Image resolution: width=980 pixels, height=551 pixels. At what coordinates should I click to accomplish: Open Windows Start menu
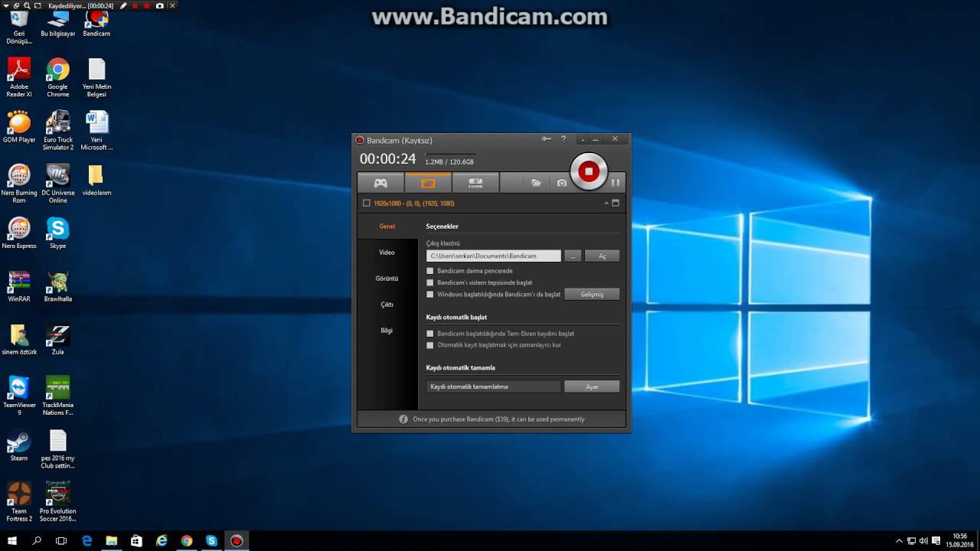[x=12, y=540]
